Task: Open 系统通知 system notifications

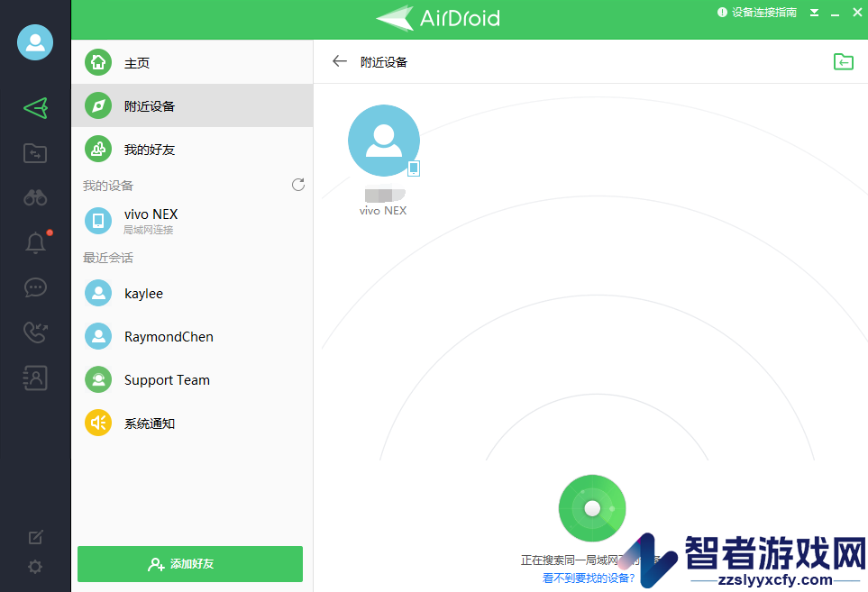Action: 192,424
